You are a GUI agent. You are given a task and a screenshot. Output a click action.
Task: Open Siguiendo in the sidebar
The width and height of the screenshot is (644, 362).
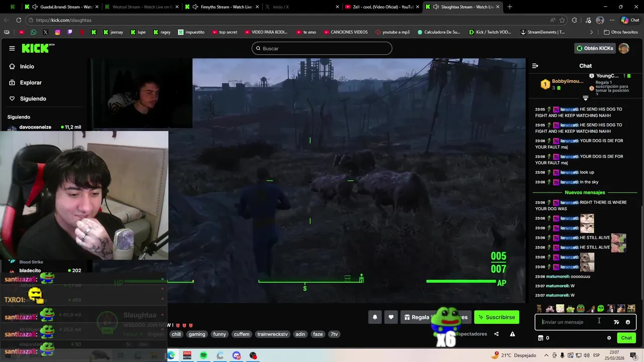tap(28, 99)
